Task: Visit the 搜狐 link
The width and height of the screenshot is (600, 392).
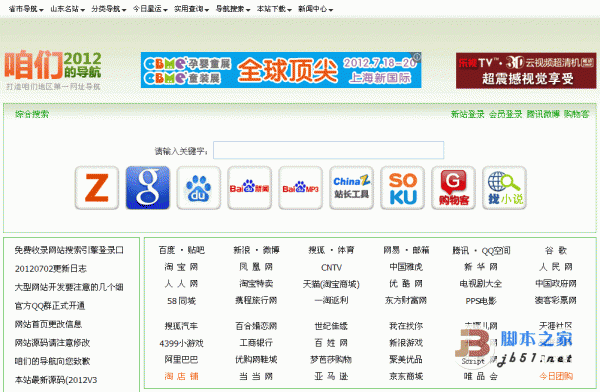Action: click(316, 250)
